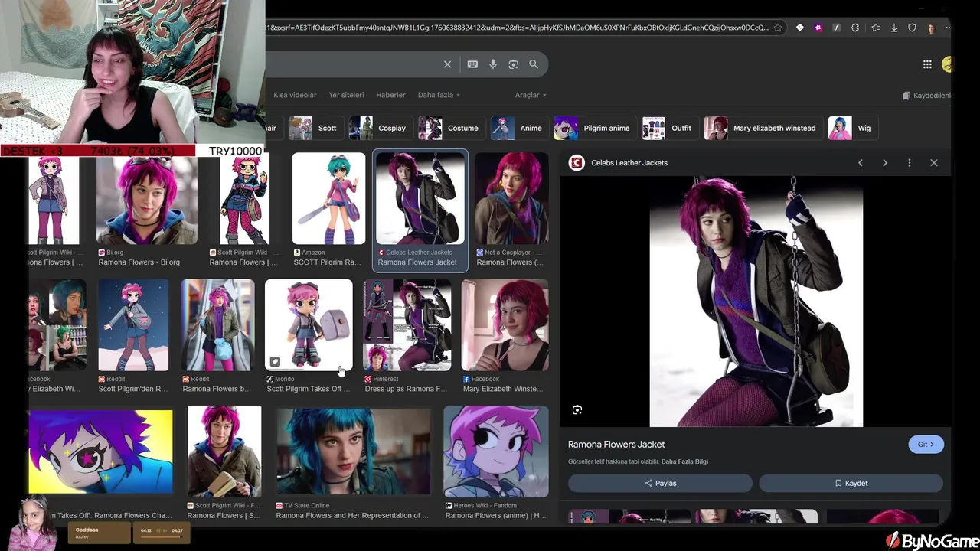
Task: Filter images by the Costume chip
Action: (x=451, y=128)
